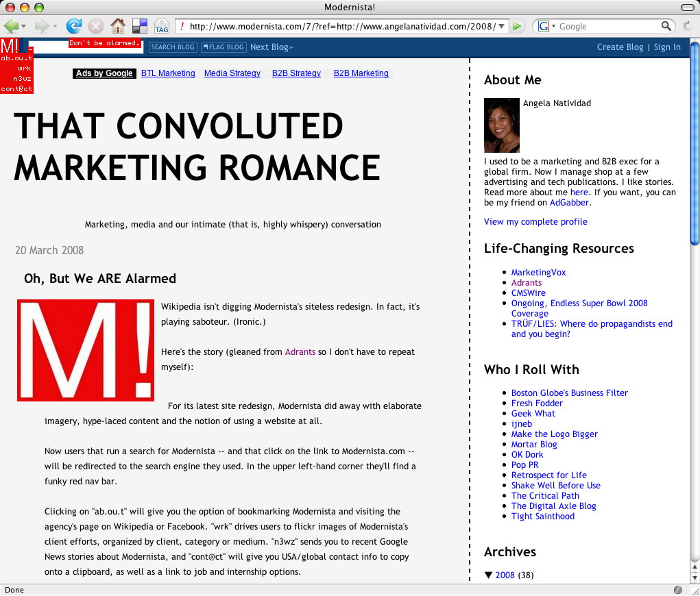Click the page vertical scrollbar thumb
This screenshot has height=596, width=700.
pos(695,142)
